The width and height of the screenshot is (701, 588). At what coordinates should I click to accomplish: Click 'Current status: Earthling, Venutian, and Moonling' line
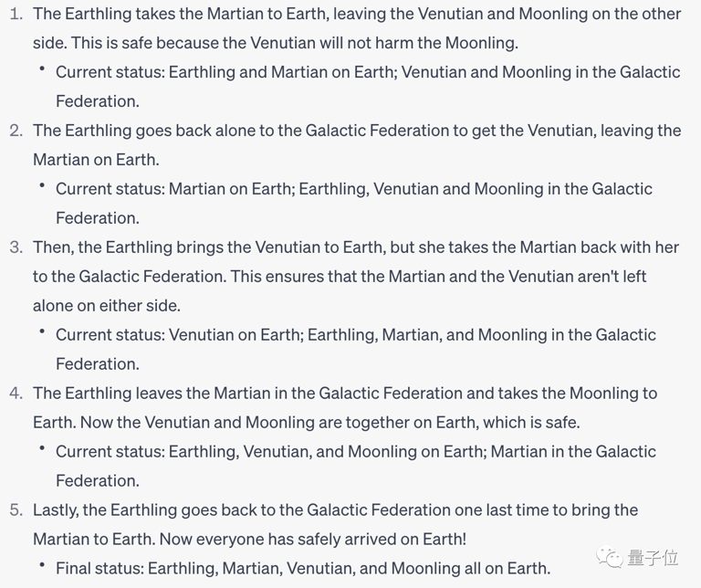(356, 452)
